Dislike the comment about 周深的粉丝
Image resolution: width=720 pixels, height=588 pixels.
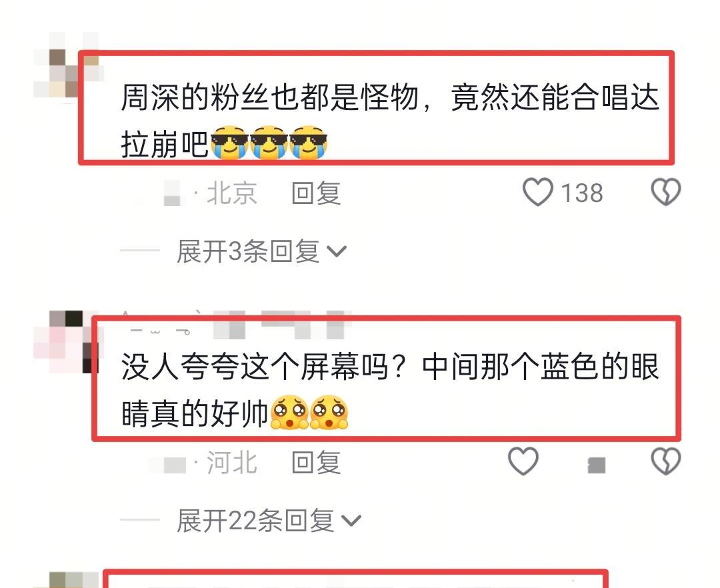coord(666,192)
